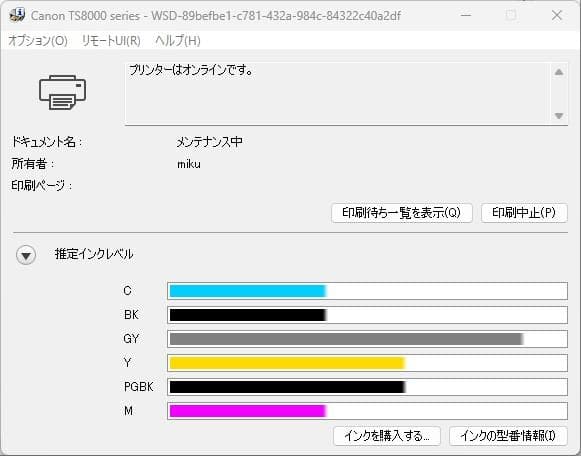Click the magenta M ink level bar

[x=367, y=411]
